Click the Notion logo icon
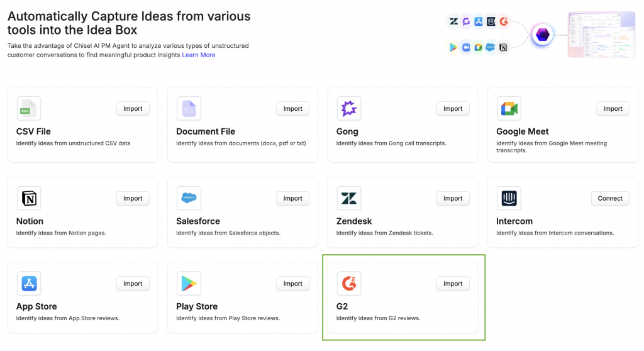644x351 pixels. coord(28,198)
